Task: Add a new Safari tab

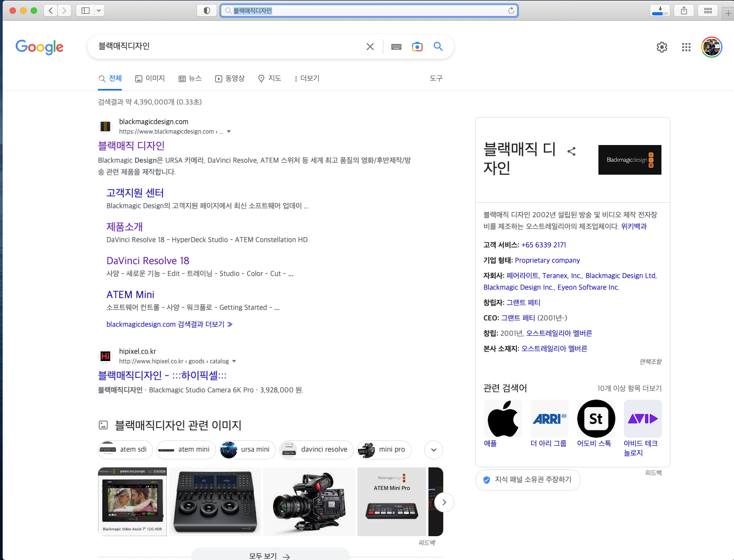Action: click(x=728, y=13)
